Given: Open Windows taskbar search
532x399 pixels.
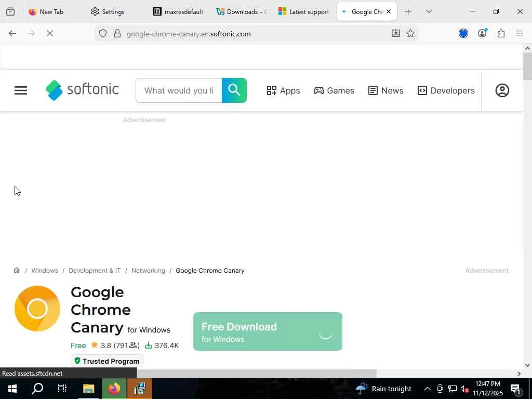Looking at the screenshot, I should tap(37, 389).
